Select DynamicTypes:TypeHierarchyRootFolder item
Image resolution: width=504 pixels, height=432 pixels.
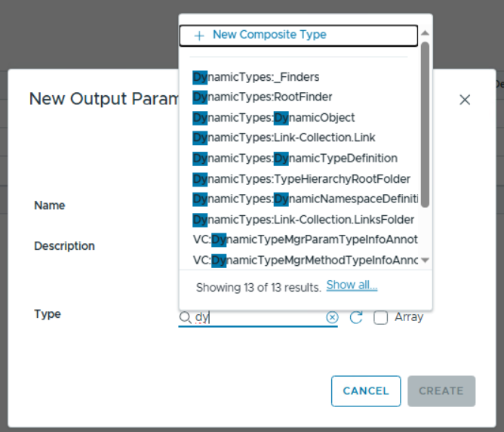(x=302, y=179)
